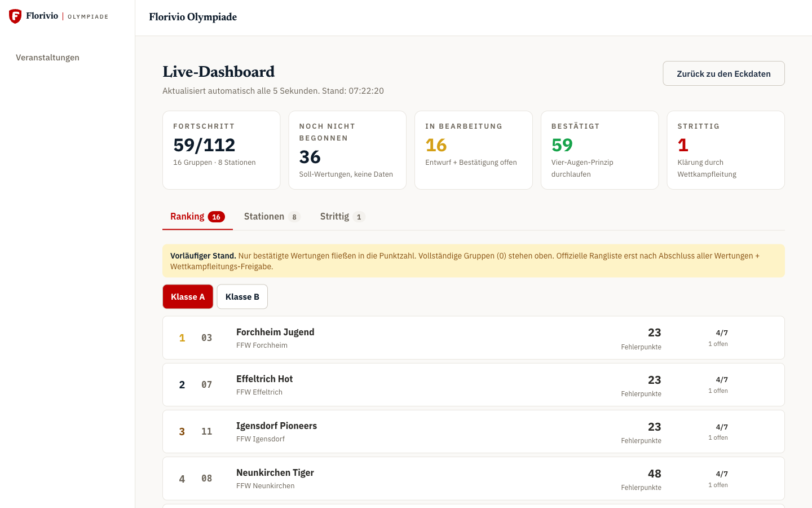Viewport: 812px width, 508px height.
Task: Open the Effeltrich Hot ranking row
Action: [474, 384]
